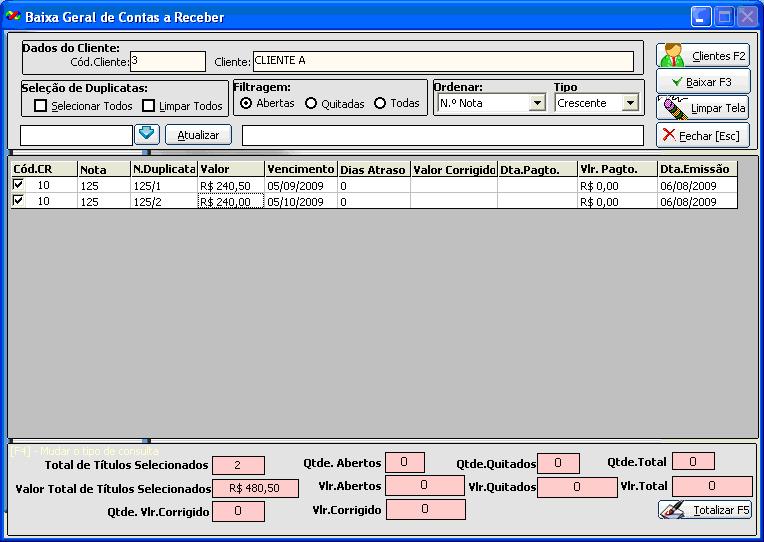Click the Dta.Emissão column header

[698, 169]
